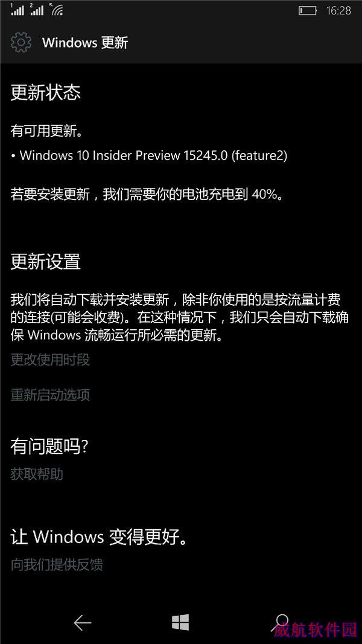This screenshot has width=362, height=644.
Task: Open 更改使用时段 link
Action: coord(50,360)
